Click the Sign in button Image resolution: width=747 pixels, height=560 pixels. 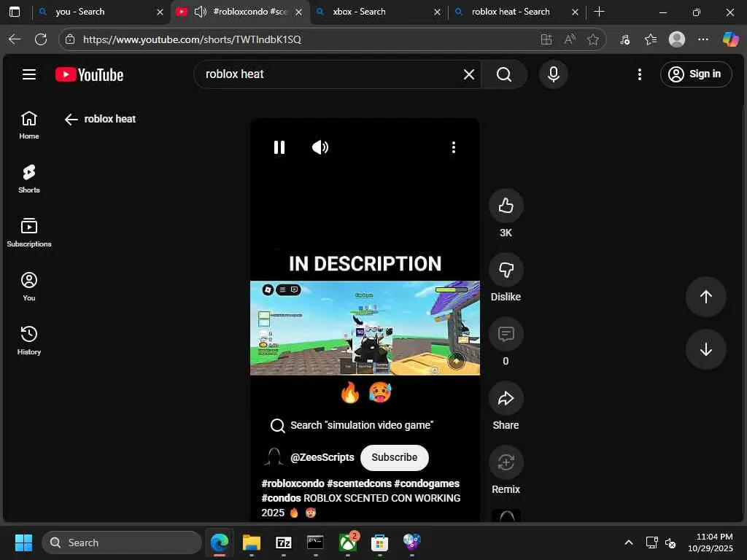click(695, 74)
